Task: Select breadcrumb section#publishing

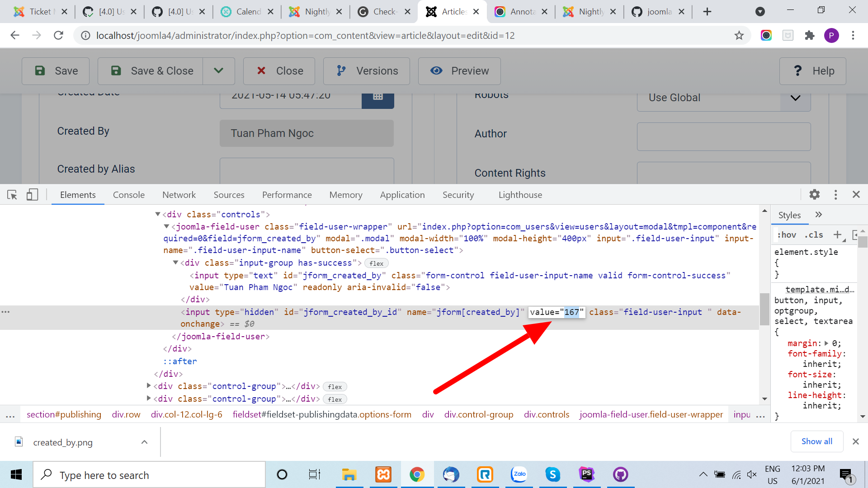Action: (x=64, y=414)
